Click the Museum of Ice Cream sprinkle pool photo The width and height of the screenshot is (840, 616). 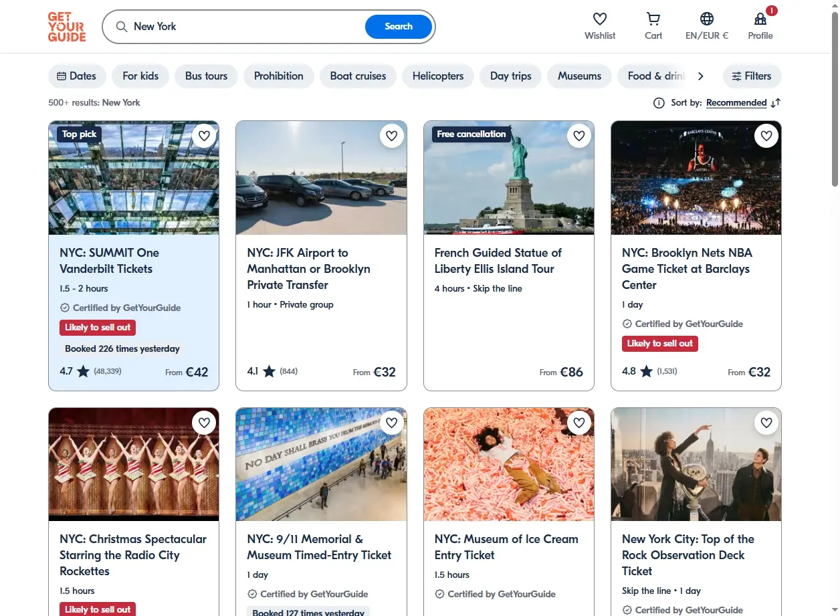tap(509, 464)
